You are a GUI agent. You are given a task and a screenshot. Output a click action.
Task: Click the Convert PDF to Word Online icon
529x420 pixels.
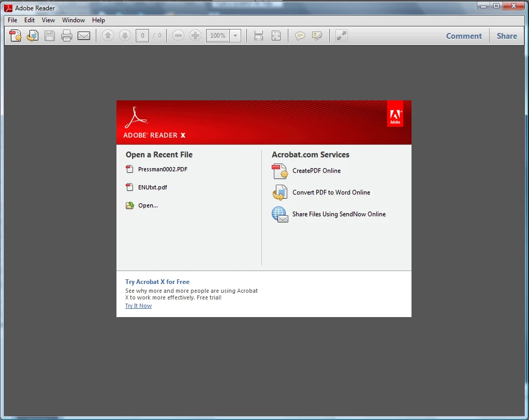pyautogui.click(x=280, y=192)
